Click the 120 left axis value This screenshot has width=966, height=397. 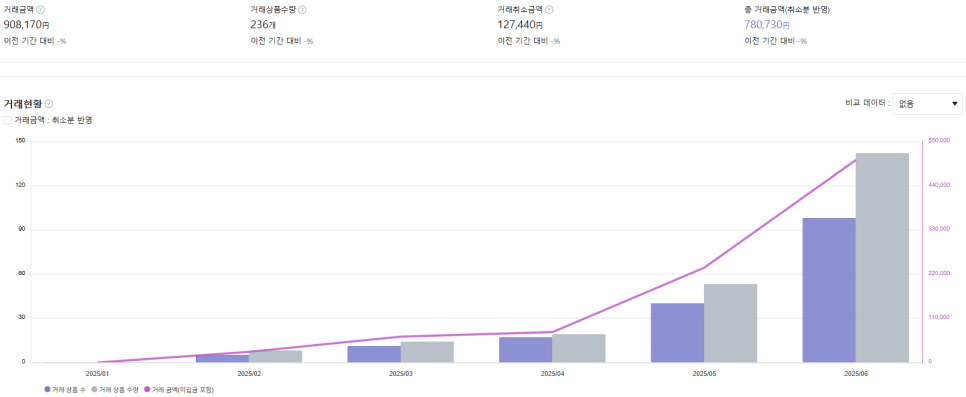[21, 185]
